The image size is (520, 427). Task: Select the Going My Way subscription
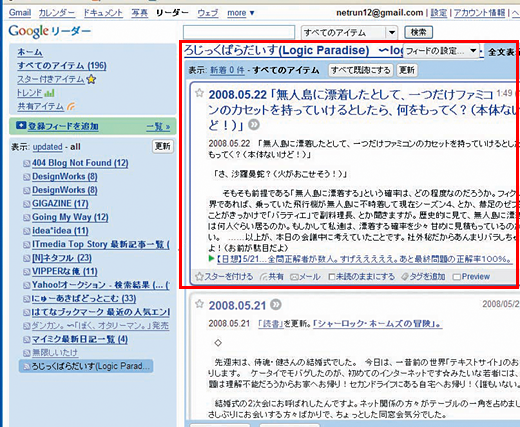tap(70, 217)
